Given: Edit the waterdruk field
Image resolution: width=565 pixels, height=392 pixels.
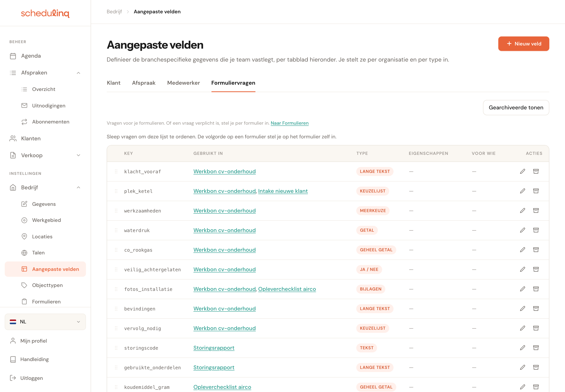Looking at the screenshot, I should tap(522, 230).
